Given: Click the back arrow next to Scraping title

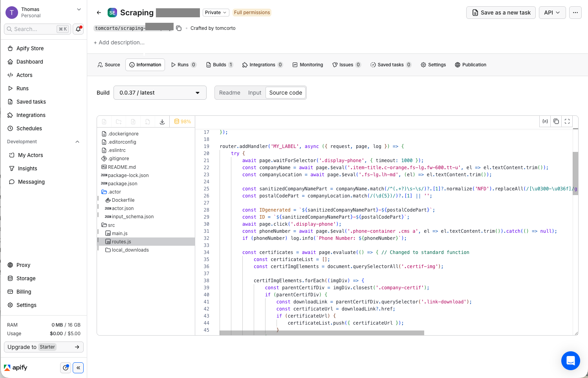Looking at the screenshot, I should click(99, 13).
